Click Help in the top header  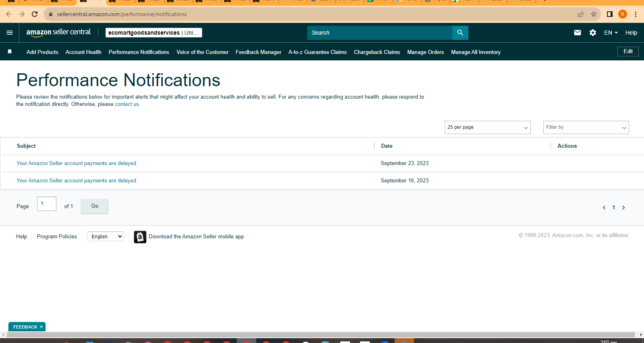coord(631,33)
